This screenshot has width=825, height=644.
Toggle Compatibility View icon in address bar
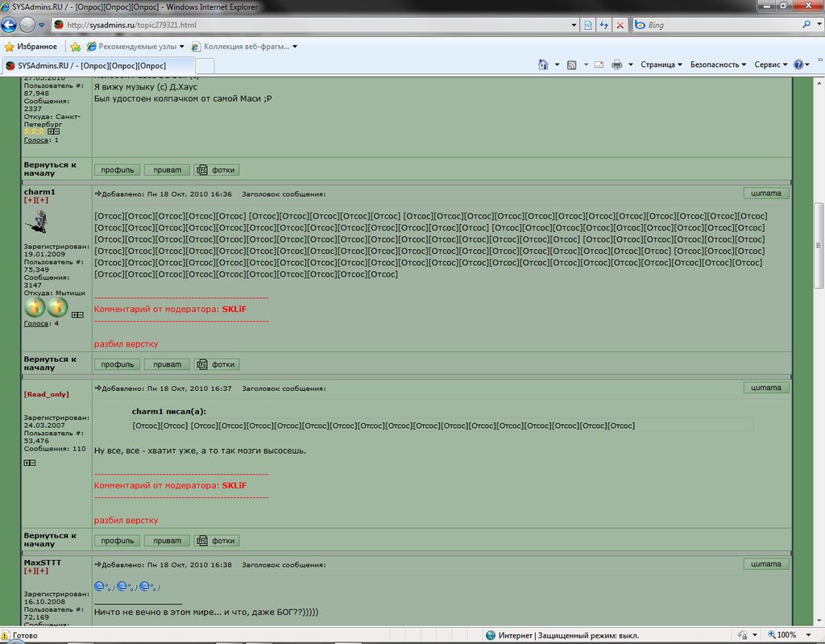click(587, 25)
